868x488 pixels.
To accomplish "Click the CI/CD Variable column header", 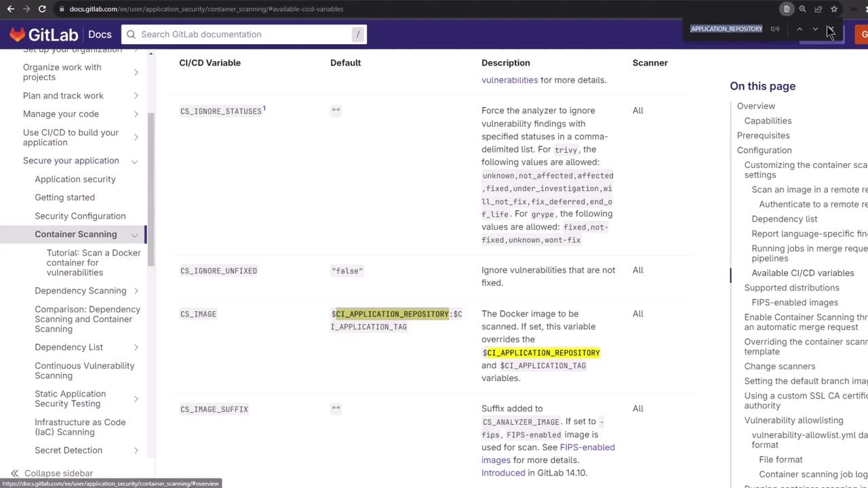I will [210, 62].
